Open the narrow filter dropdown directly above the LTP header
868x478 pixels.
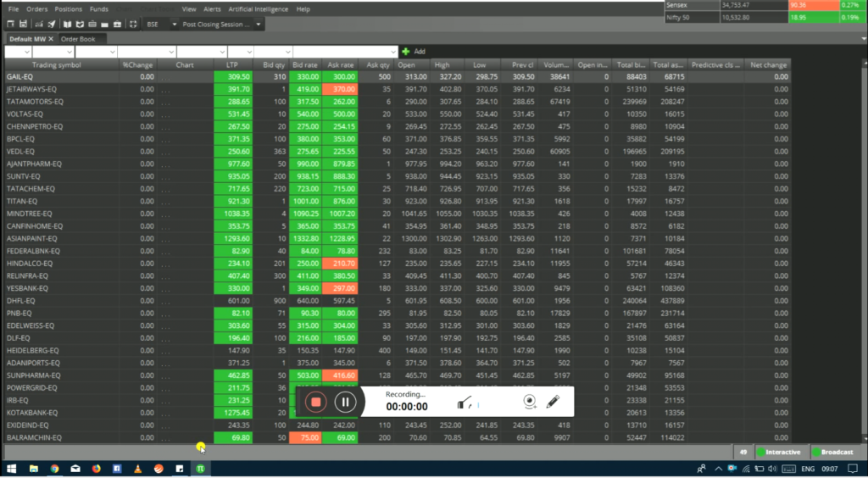pos(240,52)
